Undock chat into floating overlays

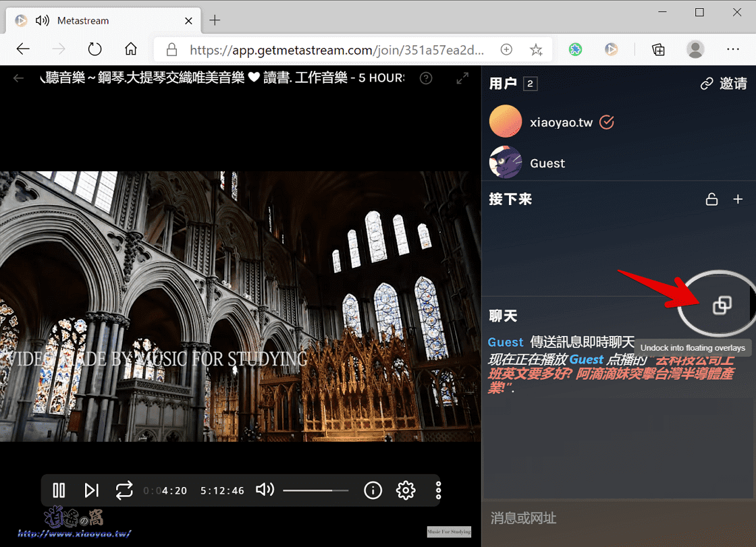coord(723,305)
